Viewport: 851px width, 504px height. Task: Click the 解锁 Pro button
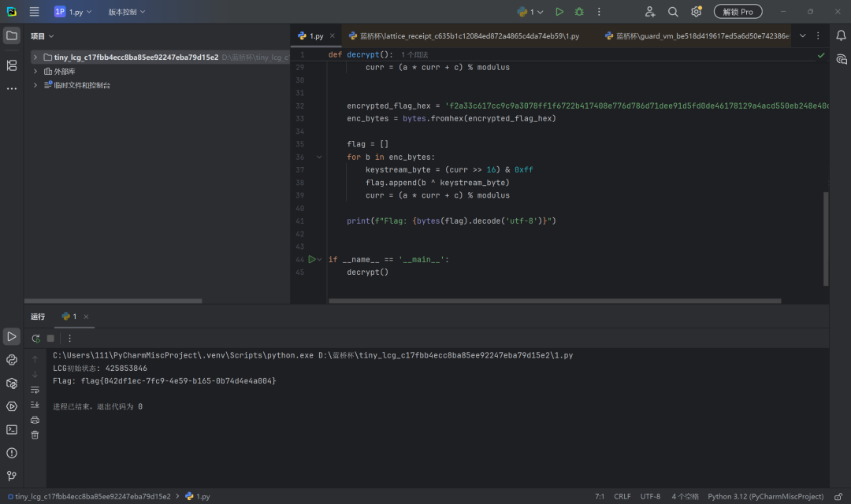point(738,11)
